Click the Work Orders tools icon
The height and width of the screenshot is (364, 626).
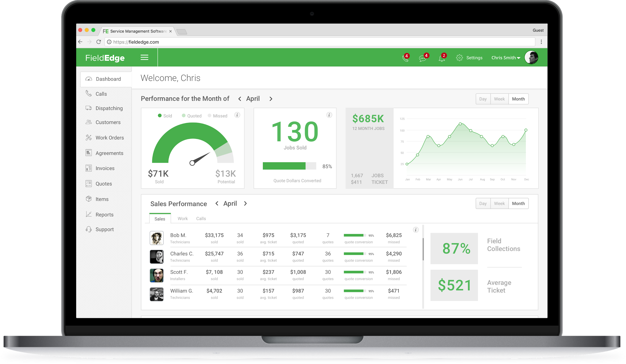coord(89,138)
